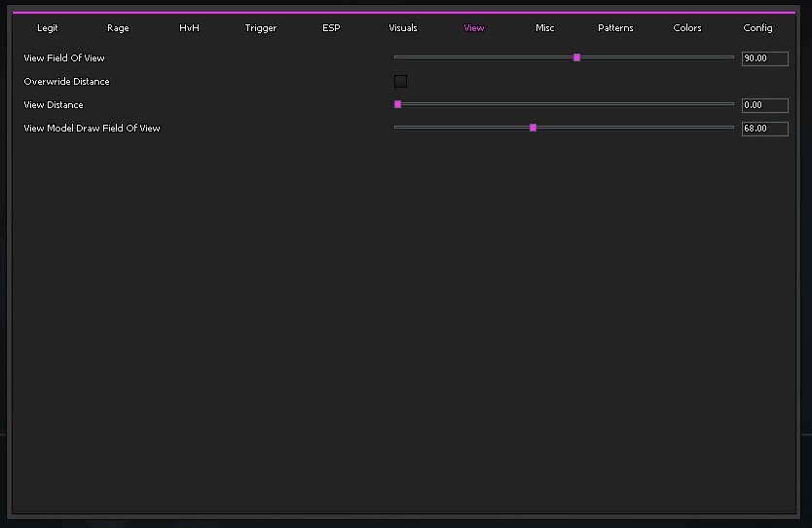Click the View Distance 0.00 value box
The image size is (812, 528).
[x=764, y=105]
